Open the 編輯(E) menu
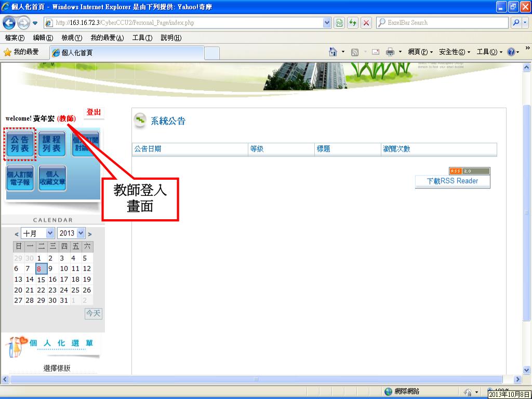The height and width of the screenshot is (399, 532). click(43, 37)
